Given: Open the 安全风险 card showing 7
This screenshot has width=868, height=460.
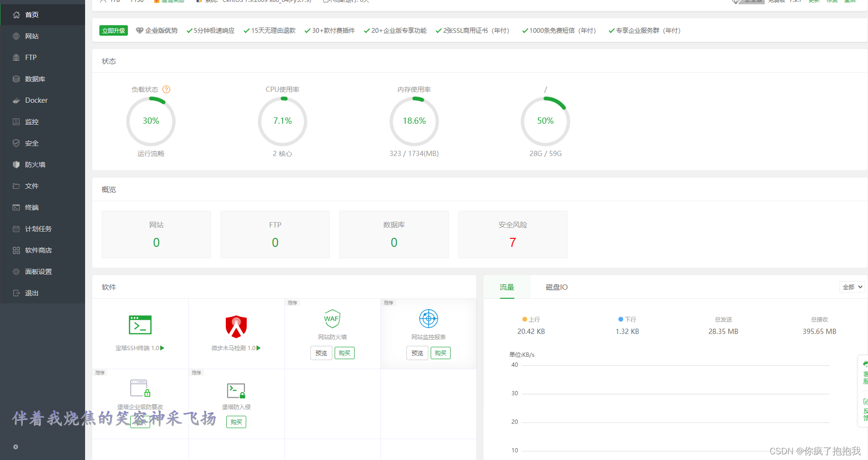Looking at the screenshot, I should [x=513, y=235].
